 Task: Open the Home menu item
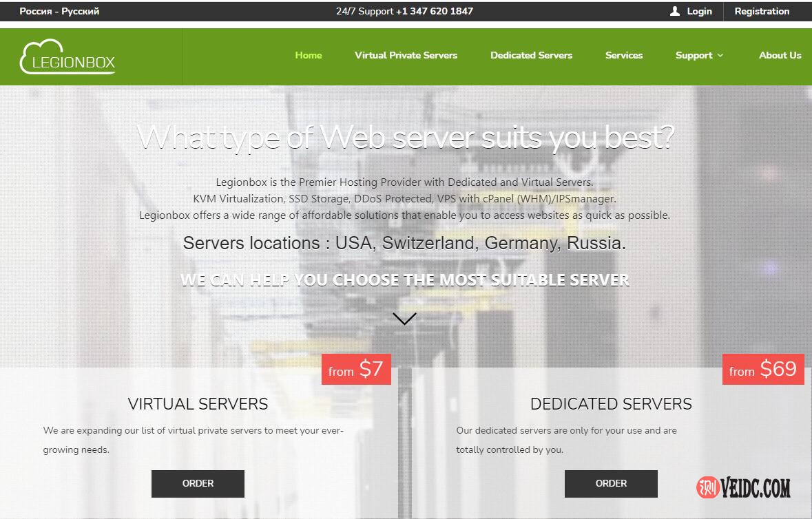pos(309,55)
